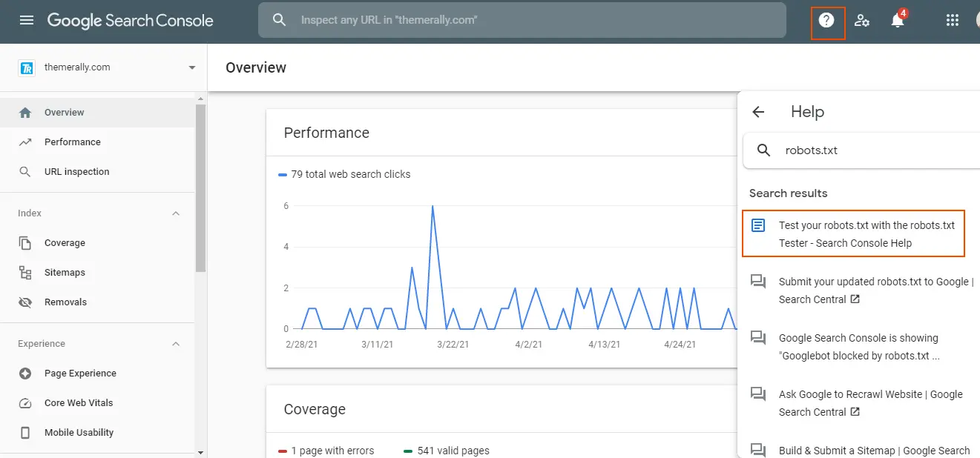Click the Inspect any URL search field
Screen dimensions: 980x458
pyautogui.click(x=522, y=20)
